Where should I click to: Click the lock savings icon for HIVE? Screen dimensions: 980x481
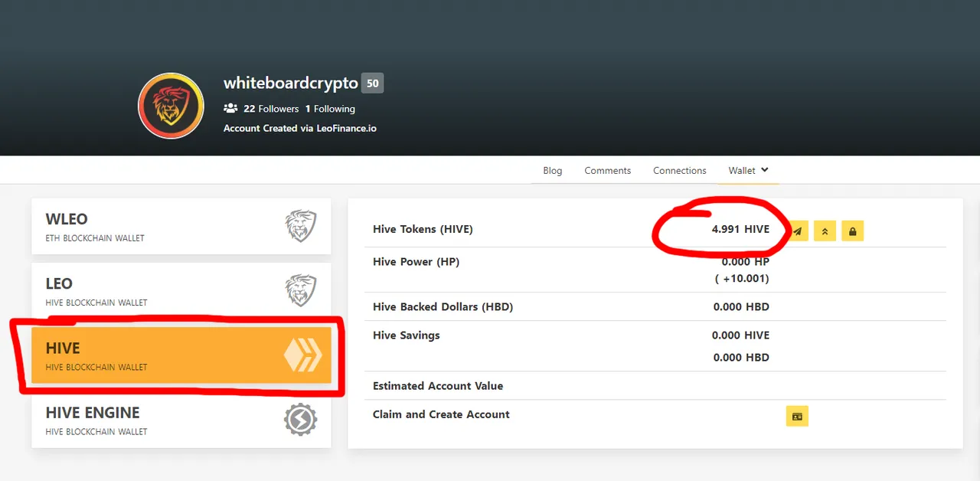pyautogui.click(x=853, y=231)
